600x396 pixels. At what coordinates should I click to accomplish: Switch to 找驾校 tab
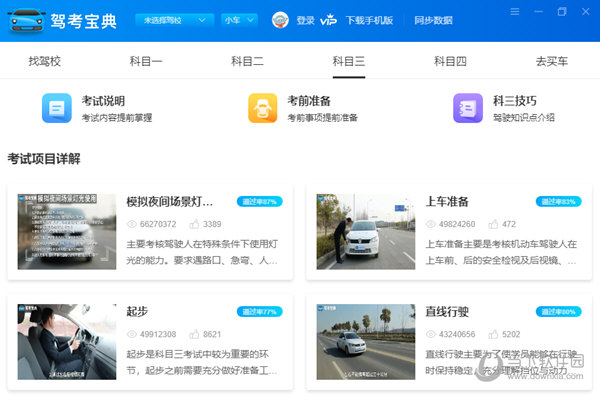[45, 61]
